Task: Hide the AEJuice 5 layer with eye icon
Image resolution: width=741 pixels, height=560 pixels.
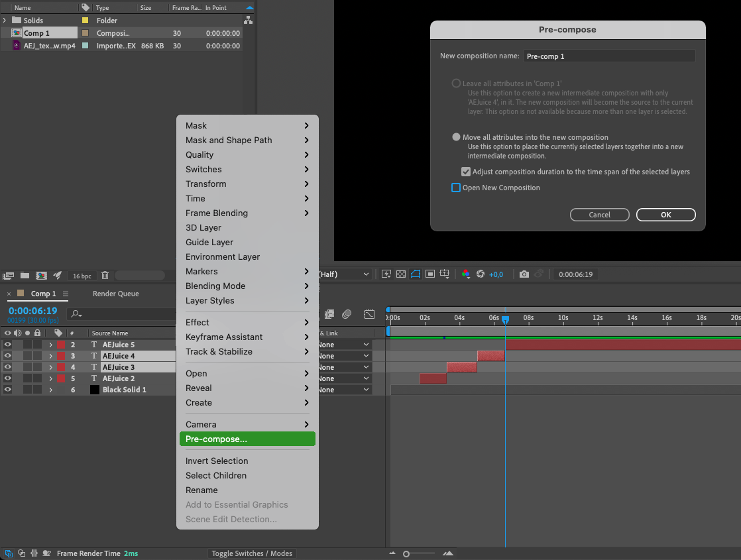Action: click(8, 345)
